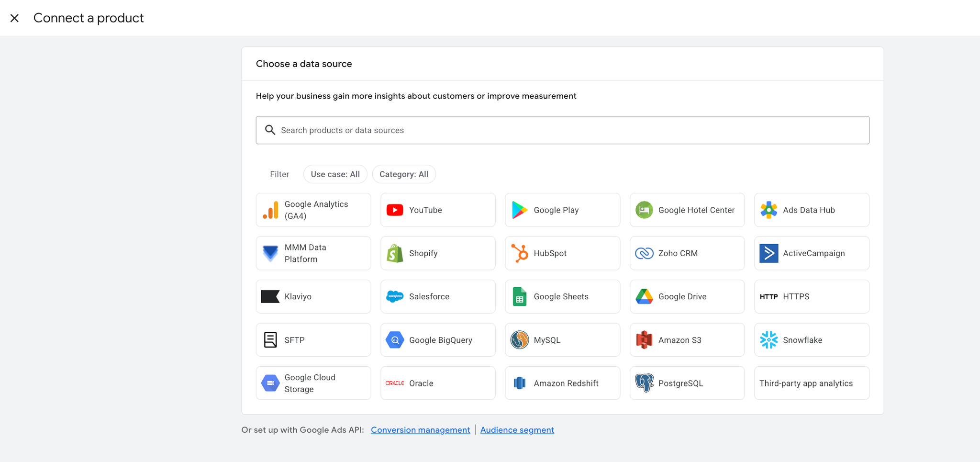
Task: Click the "HubSpot" label
Action: pos(550,253)
